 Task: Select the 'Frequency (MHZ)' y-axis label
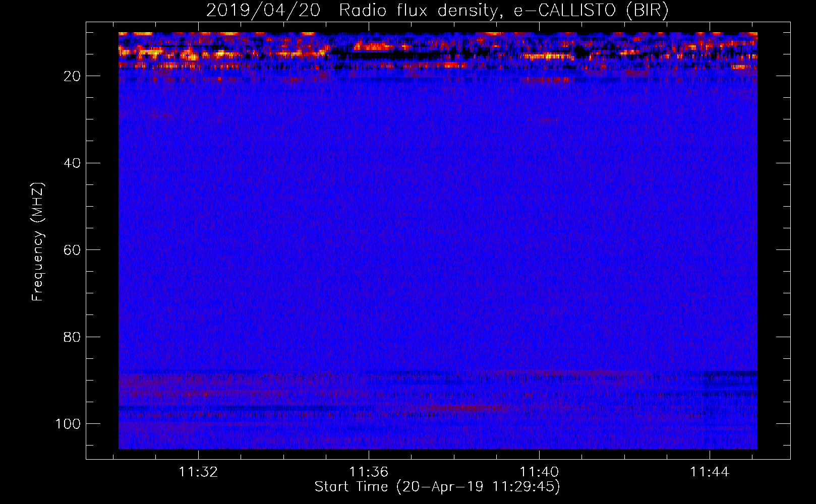[38, 241]
